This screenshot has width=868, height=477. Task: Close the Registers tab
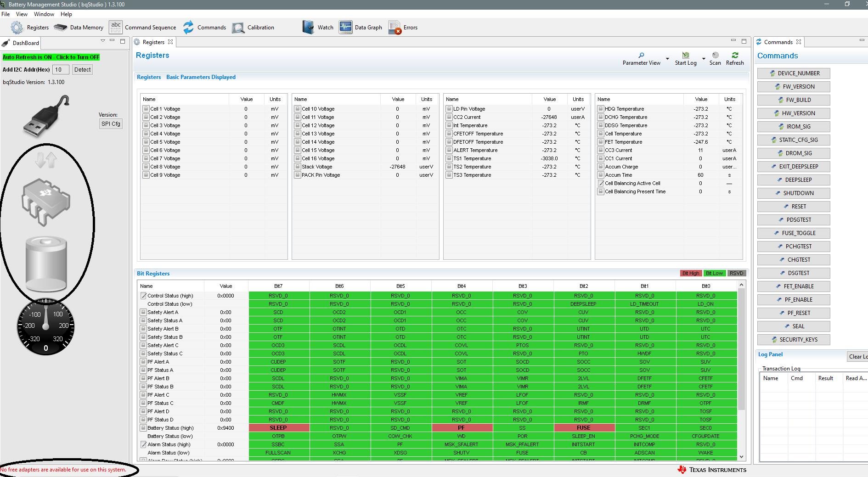click(170, 42)
